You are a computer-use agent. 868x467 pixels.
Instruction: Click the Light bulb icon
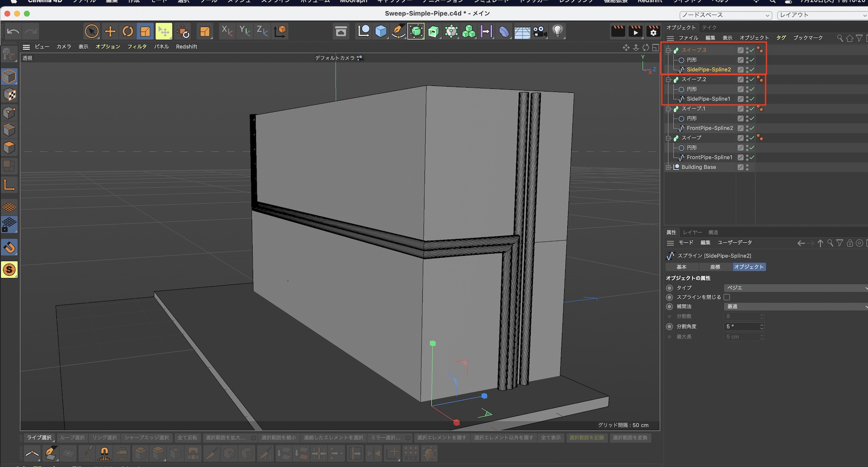(x=558, y=31)
